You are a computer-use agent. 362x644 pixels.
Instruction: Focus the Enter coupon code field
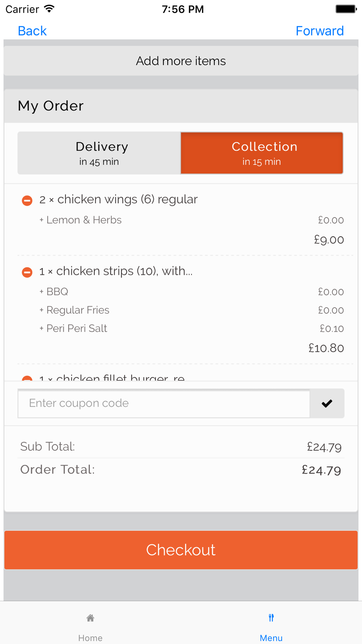(164, 403)
